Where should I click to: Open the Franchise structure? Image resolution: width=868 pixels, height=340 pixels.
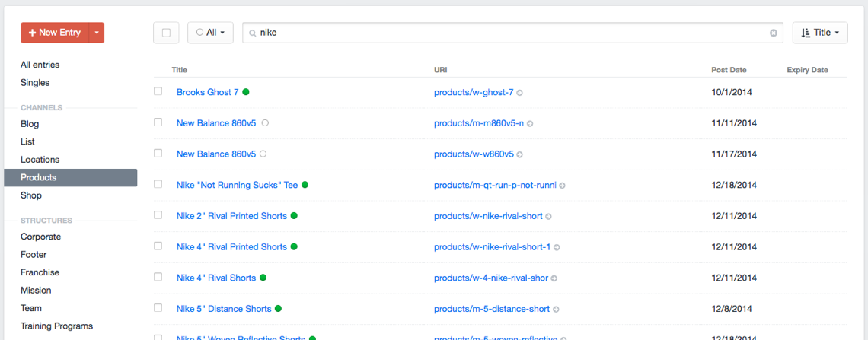[x=40, y=272]
